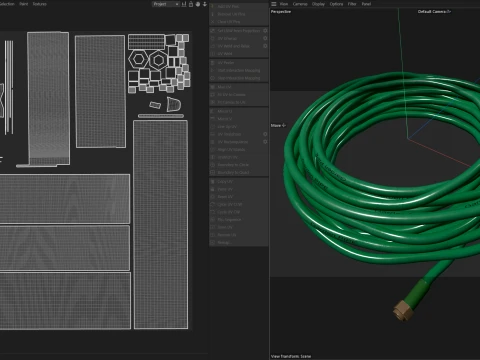
Task: Click Cycle UV CW
Action: [x=239, y=212]
